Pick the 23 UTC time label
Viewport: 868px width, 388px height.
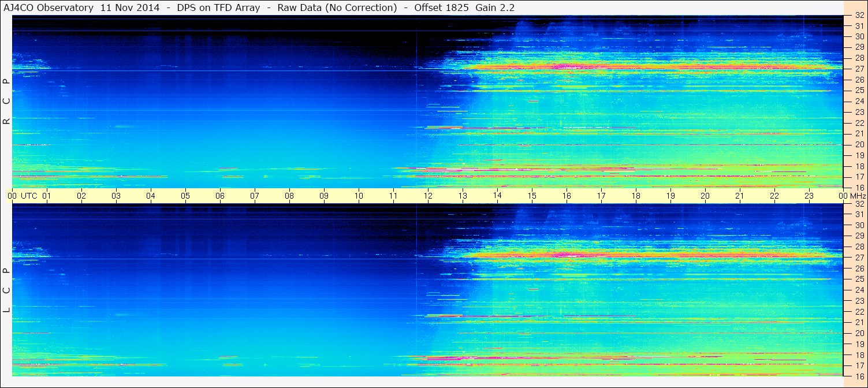tap(809, 196)
